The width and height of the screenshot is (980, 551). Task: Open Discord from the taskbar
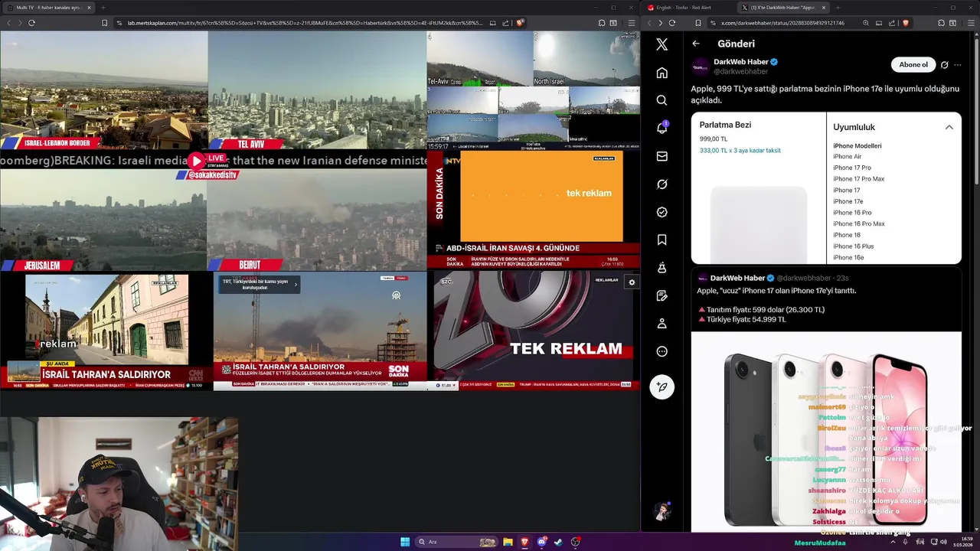coord(541,542)
